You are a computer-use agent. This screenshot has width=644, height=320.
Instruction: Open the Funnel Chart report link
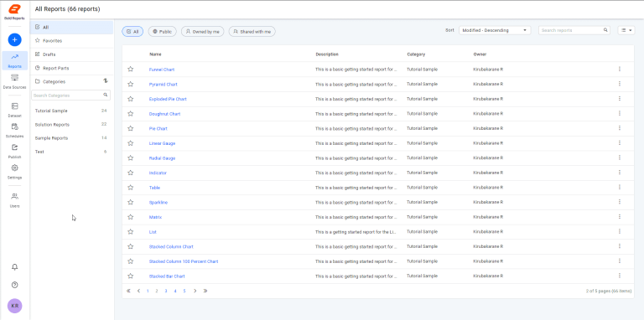(x=162, y=70)
